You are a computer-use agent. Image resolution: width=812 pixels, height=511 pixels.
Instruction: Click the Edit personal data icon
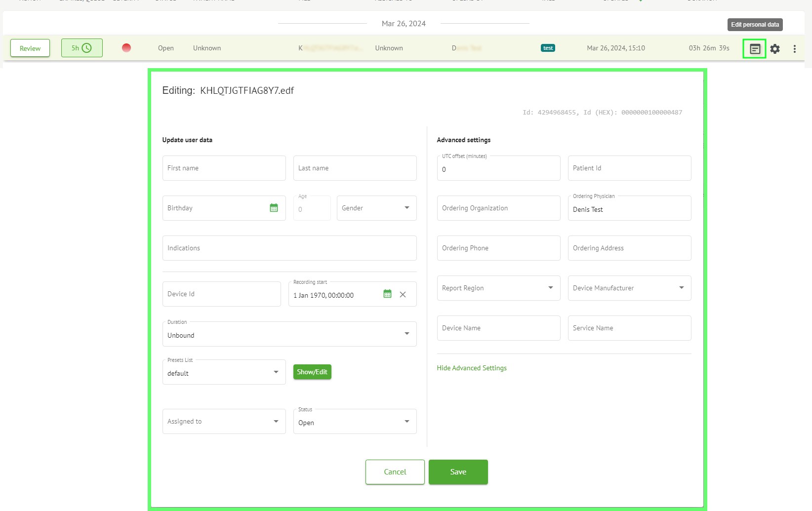coord(755,49)
